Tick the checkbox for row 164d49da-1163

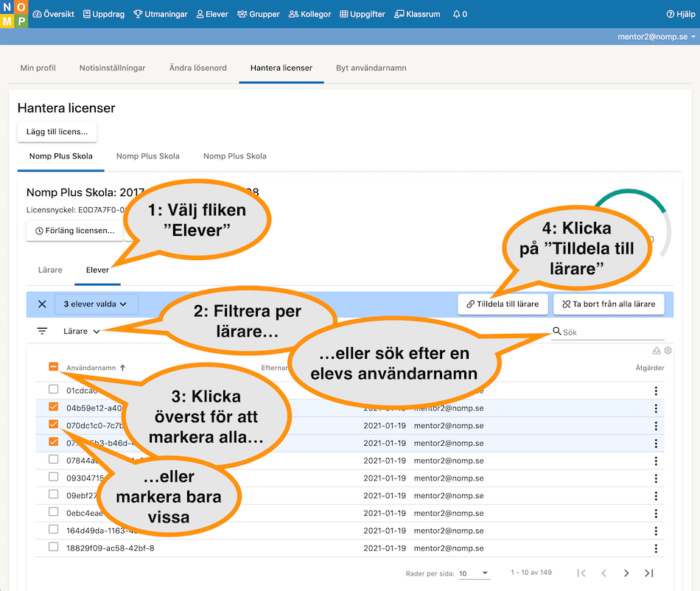pyautogui.click(x=53, y=529)
